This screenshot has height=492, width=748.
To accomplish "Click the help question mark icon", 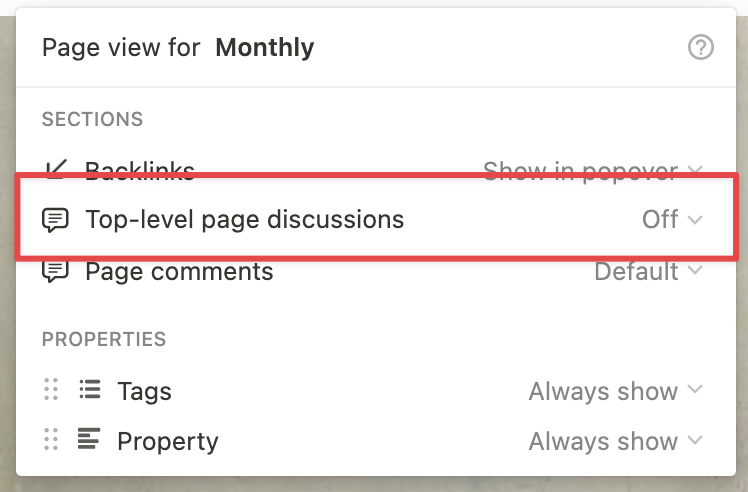I will coord(701,47).
